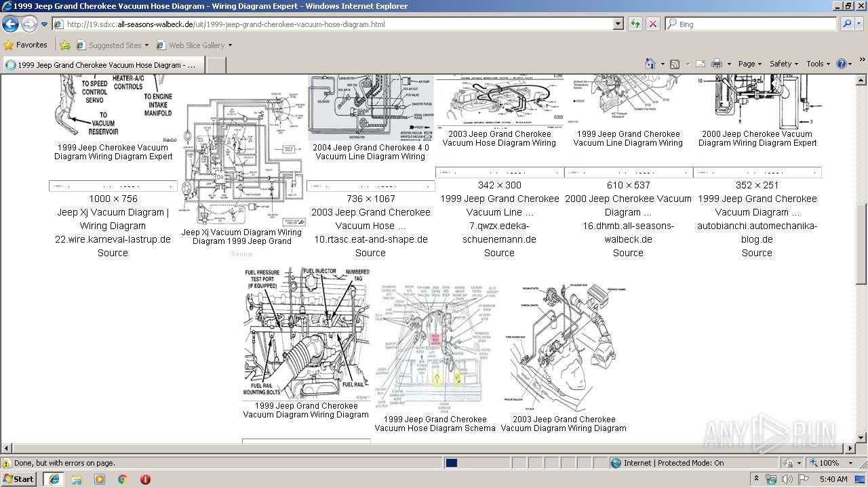Viewport: 868px width, 488px height.
Task: Click the horizontal scrollbar left arrow
Action: (x=6, y=448)
